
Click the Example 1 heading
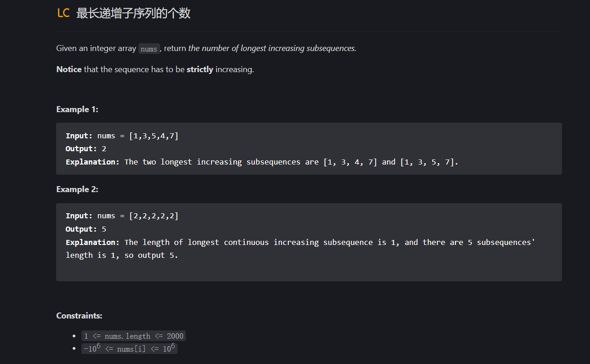coord(77,109)
